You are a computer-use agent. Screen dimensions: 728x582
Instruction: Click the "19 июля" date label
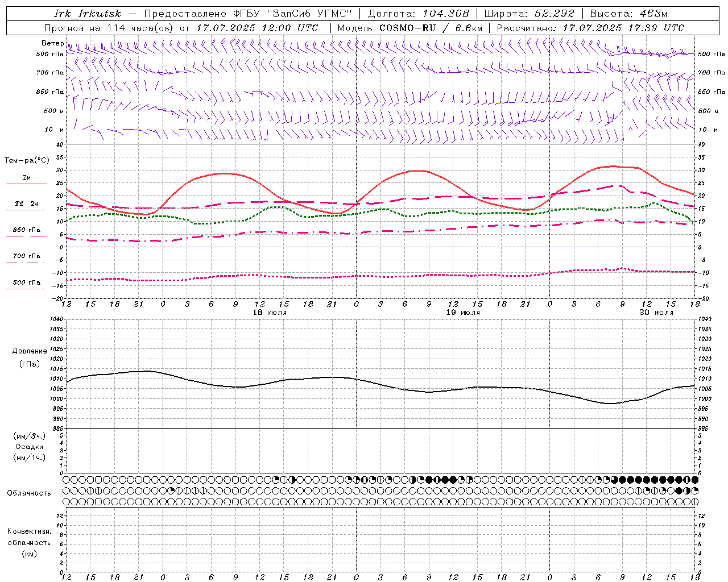point(463,313)
